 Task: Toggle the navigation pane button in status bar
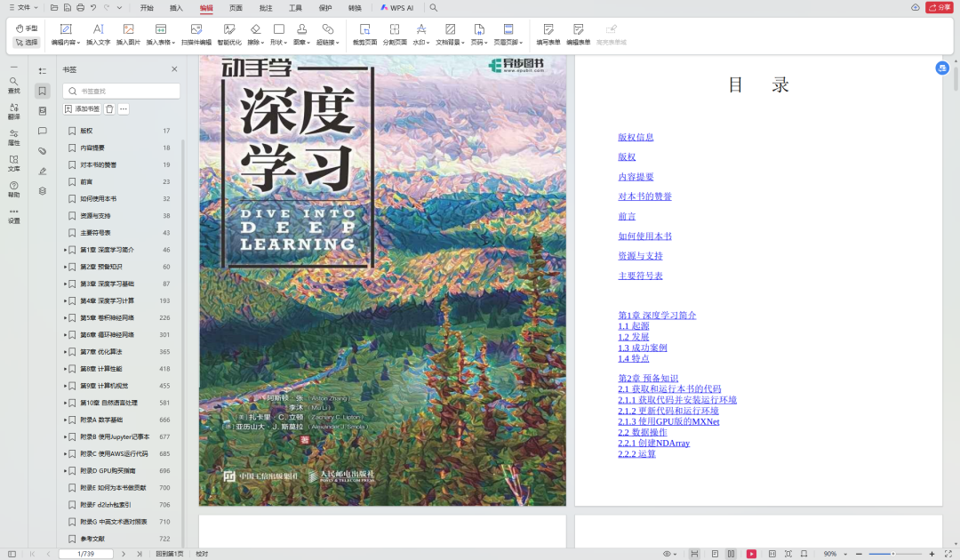[x=12, y=554]
